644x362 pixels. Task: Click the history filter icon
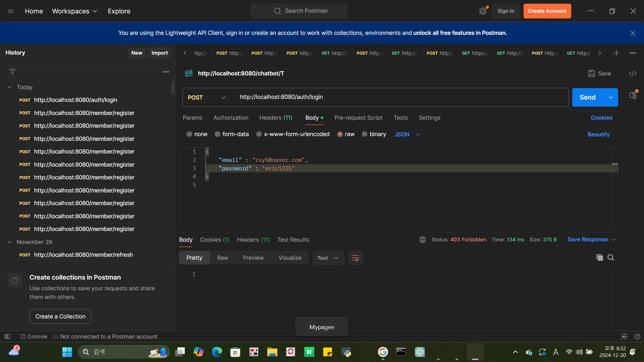coord(12,72)
